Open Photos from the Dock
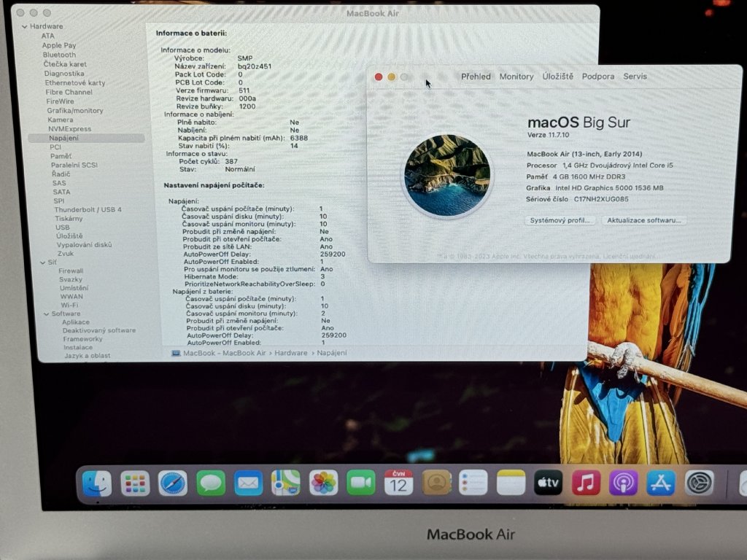Screen dimensions: 747x560 323,483
